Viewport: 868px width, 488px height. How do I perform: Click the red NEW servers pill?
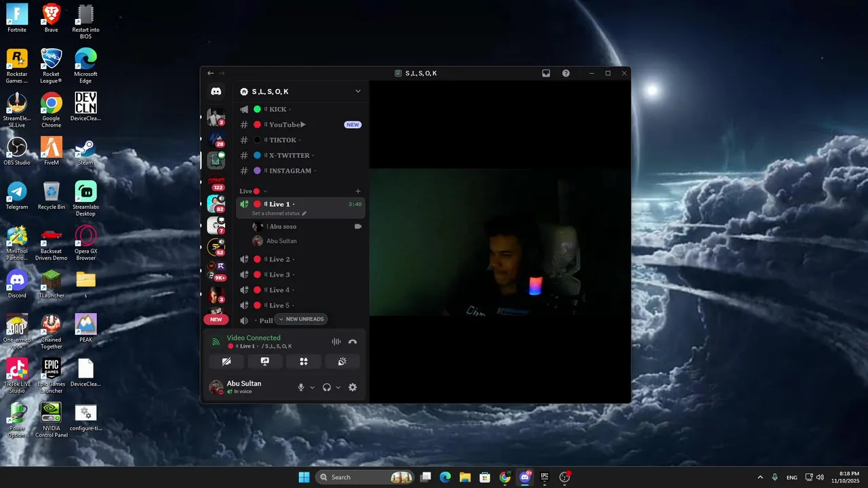point(216,319)
